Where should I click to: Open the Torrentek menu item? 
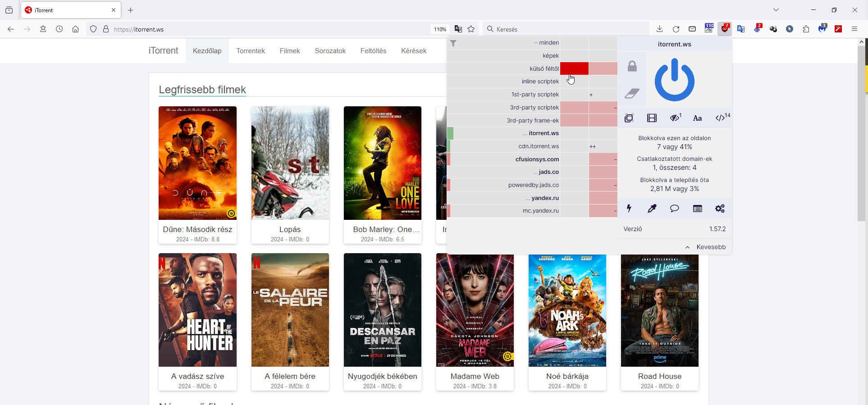pyautogui.click(x=251, y=51)
